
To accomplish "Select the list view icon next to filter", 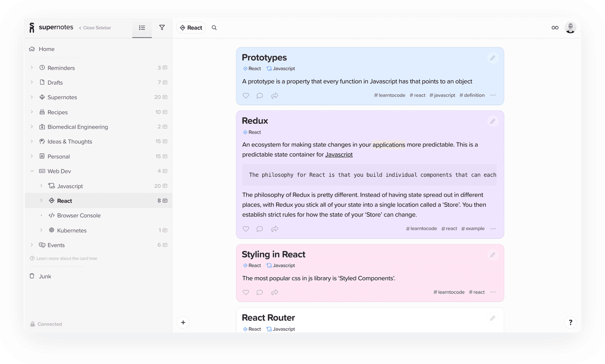I will 142,27.
